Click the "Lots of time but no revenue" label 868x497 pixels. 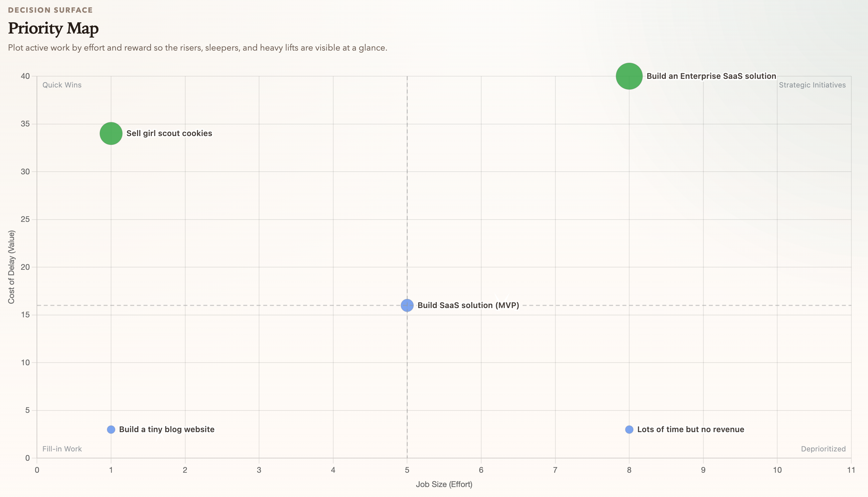point(691,429)
